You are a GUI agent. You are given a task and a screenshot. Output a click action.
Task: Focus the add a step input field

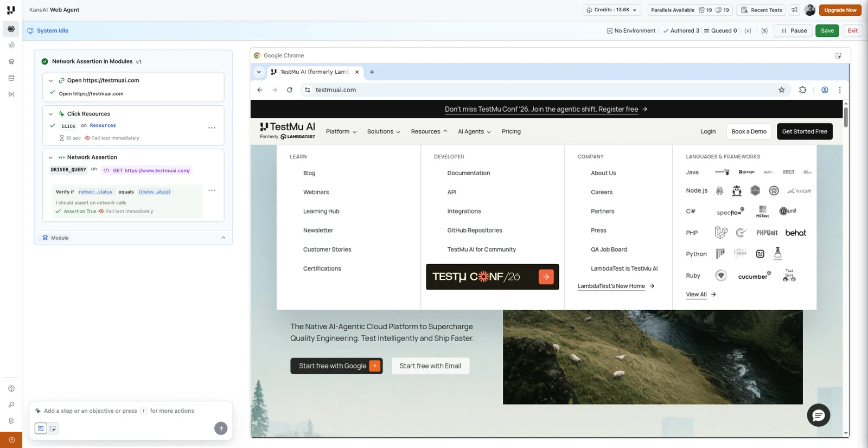(x=131, y=411)
